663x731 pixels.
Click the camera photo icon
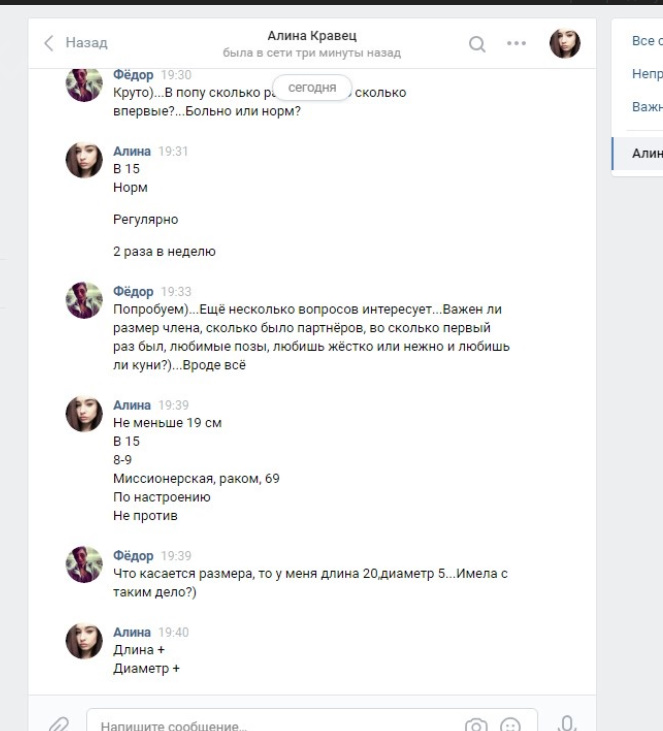click(x=476, y=725)
